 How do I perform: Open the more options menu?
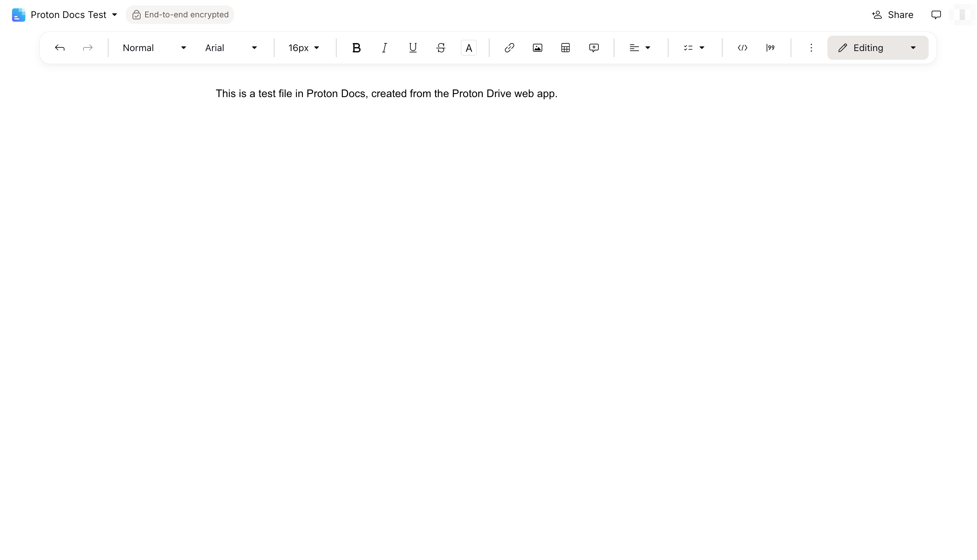[x=810, y=48]
